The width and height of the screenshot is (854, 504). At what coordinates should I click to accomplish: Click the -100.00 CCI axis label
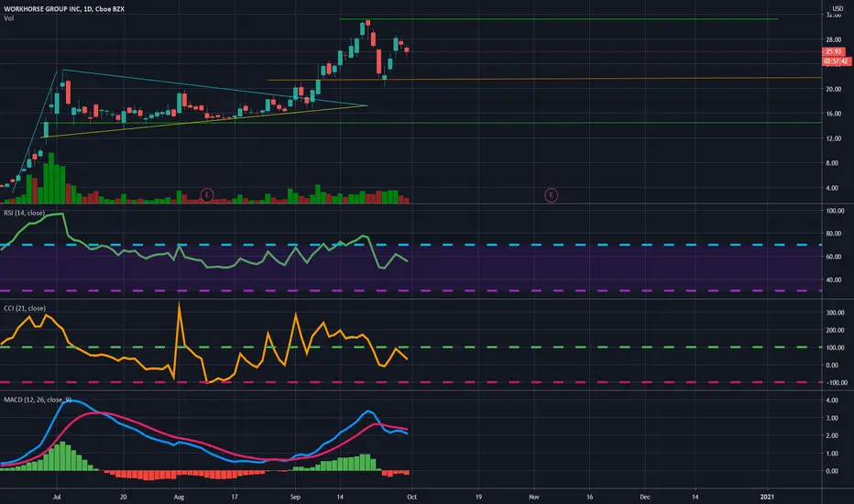coord(835,382)
